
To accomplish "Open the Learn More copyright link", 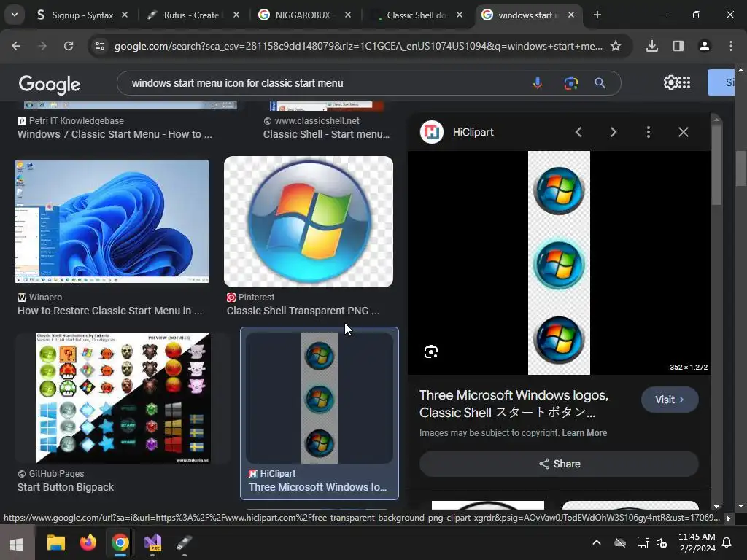I will point(584,433).
